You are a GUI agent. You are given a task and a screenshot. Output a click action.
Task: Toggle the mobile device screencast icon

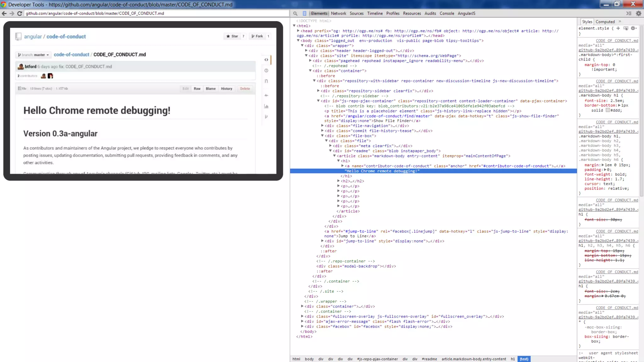pyautogui.click(x=304, y=14)
